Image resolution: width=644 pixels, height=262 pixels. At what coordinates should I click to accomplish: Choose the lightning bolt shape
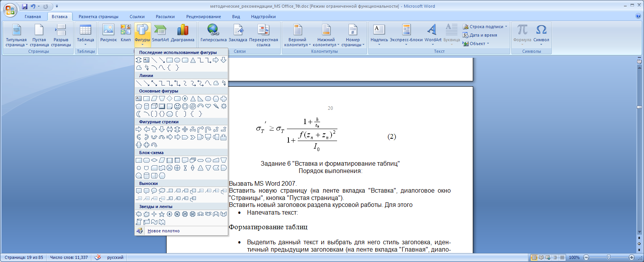[216, 106]
